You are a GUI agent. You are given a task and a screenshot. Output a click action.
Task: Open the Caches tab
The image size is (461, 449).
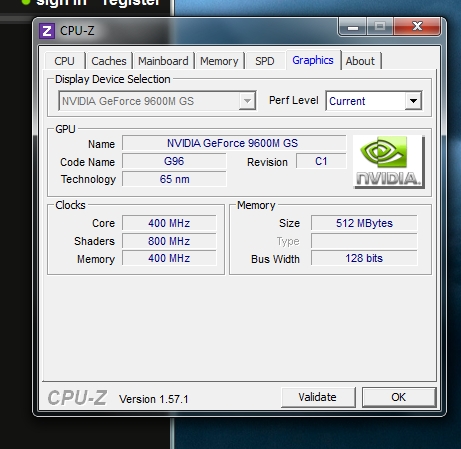(x=109, y=61)
